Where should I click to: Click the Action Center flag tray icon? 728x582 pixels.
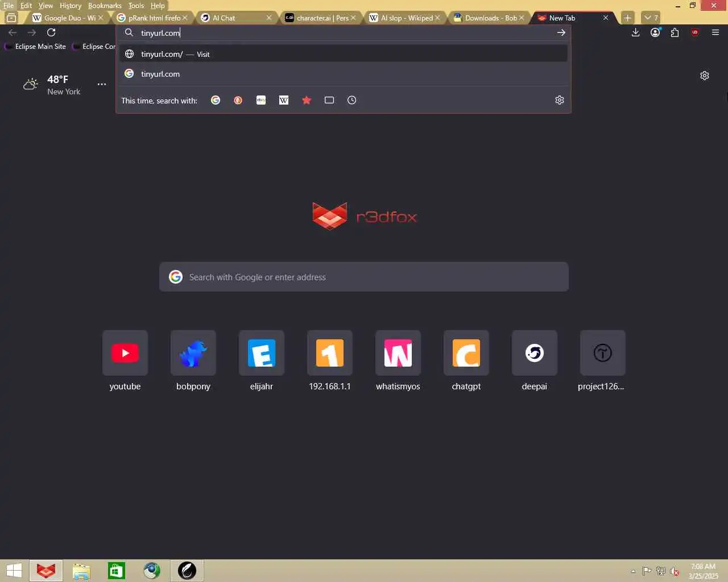[x=647, y=571]
